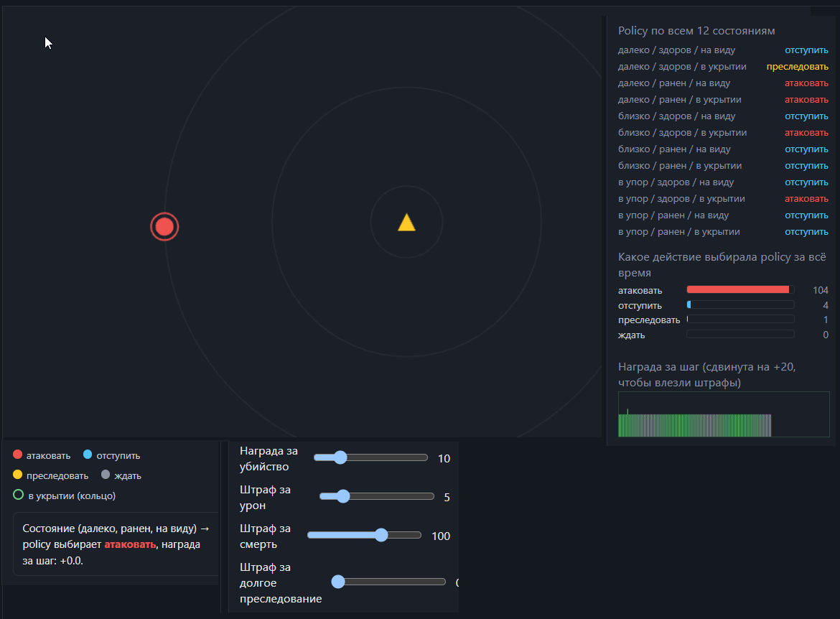
Task: Select the 'далеко / здоров / на виду' state label
Action: coord(676,50)
